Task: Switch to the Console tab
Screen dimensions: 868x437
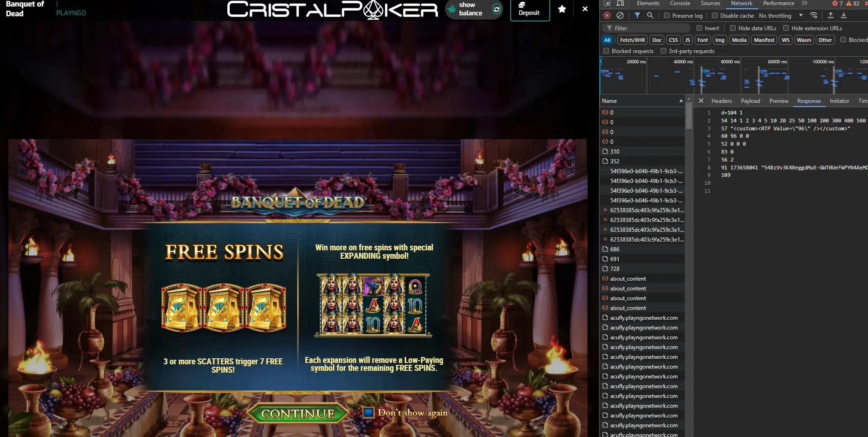Action: point(680,3)
